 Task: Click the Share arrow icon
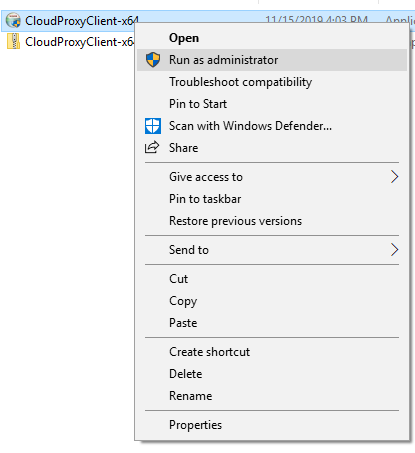point(152,147)
